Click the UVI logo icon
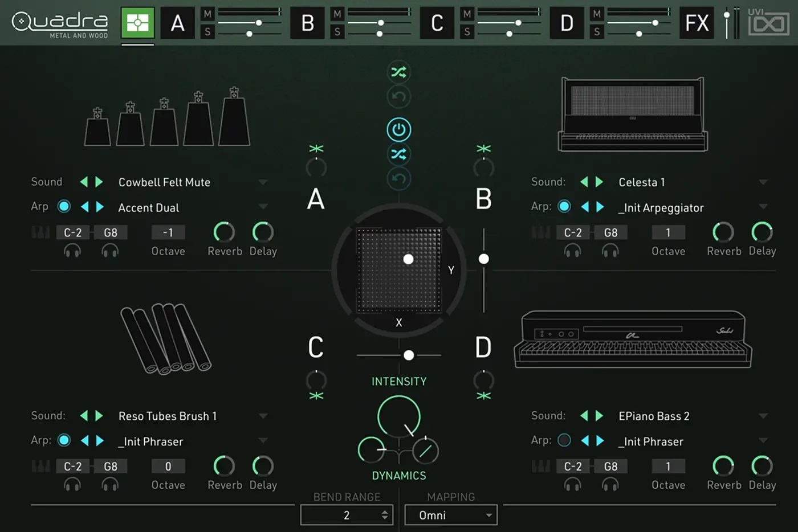The image size is (798, 532). [768, 23]
